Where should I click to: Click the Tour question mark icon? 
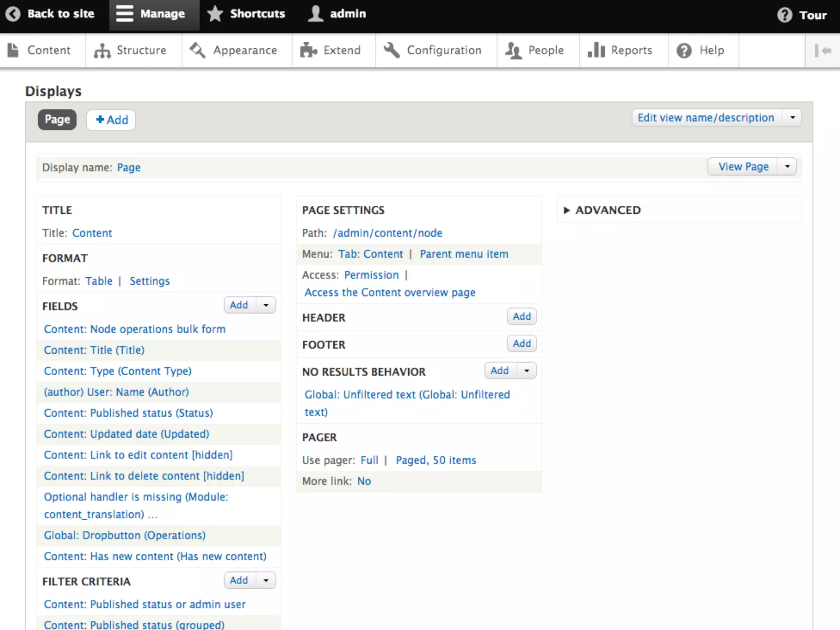coord(785,15)
